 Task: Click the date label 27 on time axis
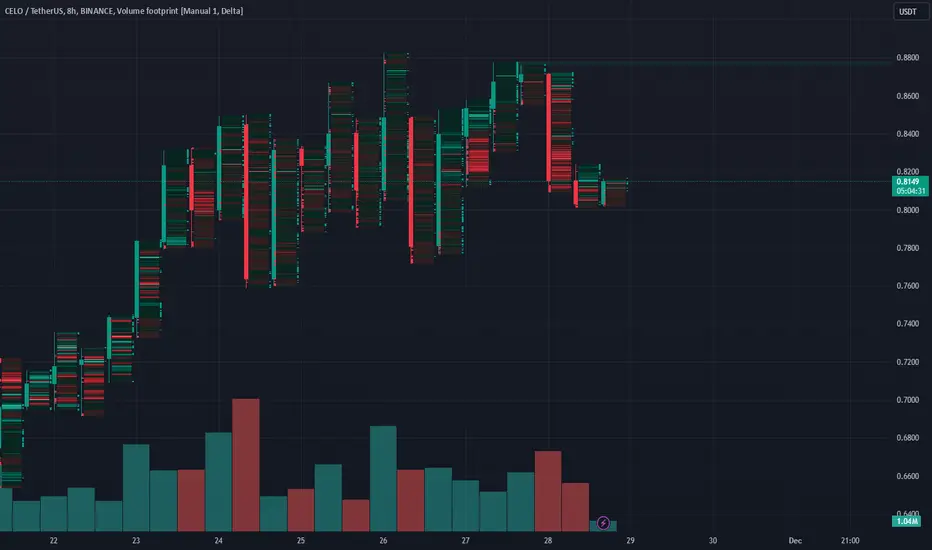tap(465, 540)
